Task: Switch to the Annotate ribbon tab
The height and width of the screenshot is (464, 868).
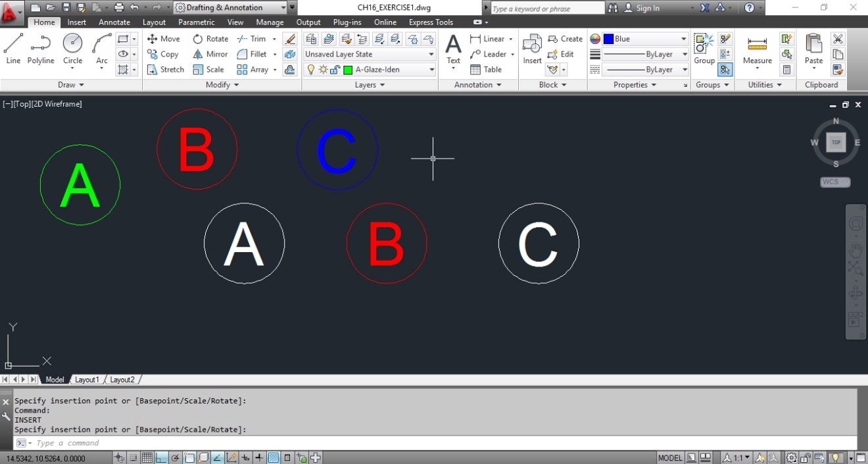Action: point(114,22)
